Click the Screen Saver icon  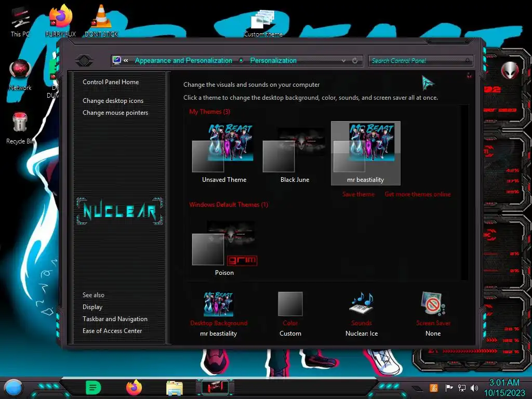click(x=433, y=303)
